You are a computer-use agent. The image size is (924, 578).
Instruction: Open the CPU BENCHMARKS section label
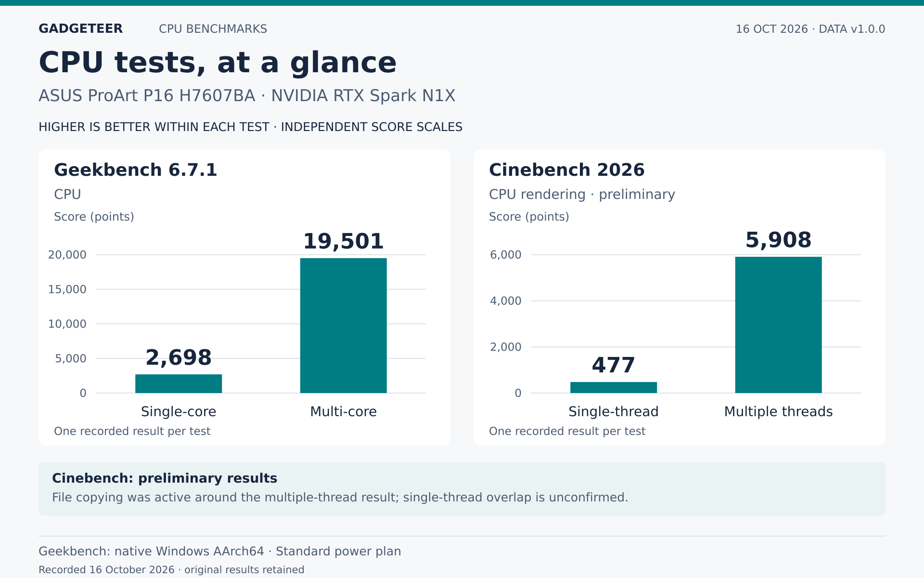[213, 29]
